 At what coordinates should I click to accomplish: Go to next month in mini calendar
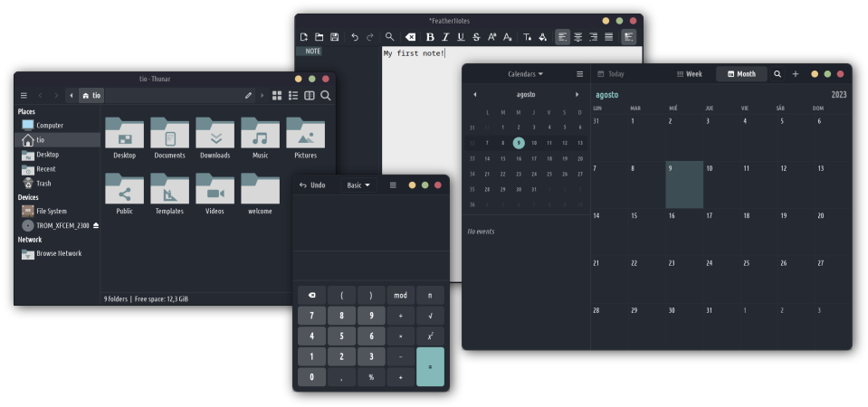click(x=577, y=94)
